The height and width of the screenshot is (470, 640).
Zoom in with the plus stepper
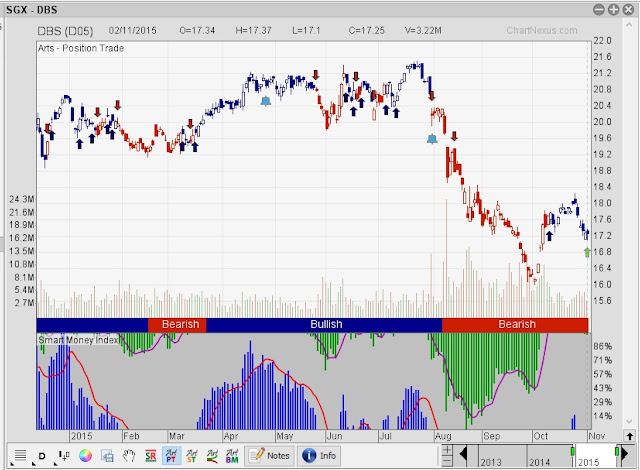pyautogui.click(x=447, y=450)
